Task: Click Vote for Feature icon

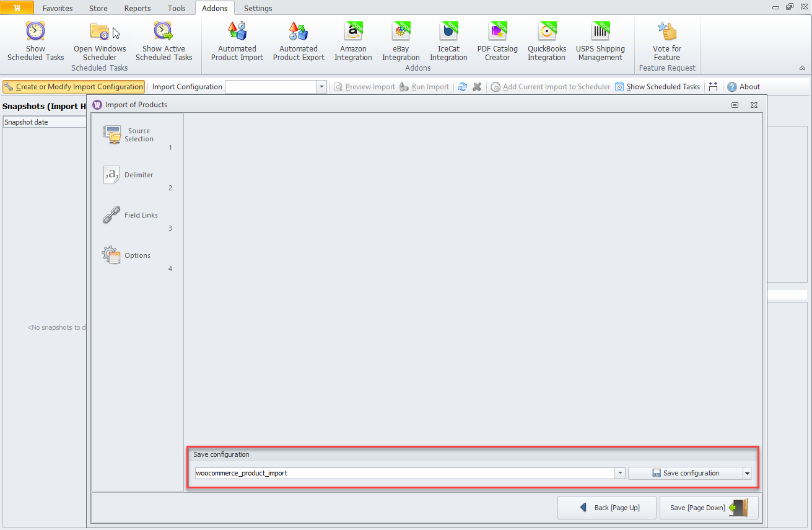Action: (667, 41)
